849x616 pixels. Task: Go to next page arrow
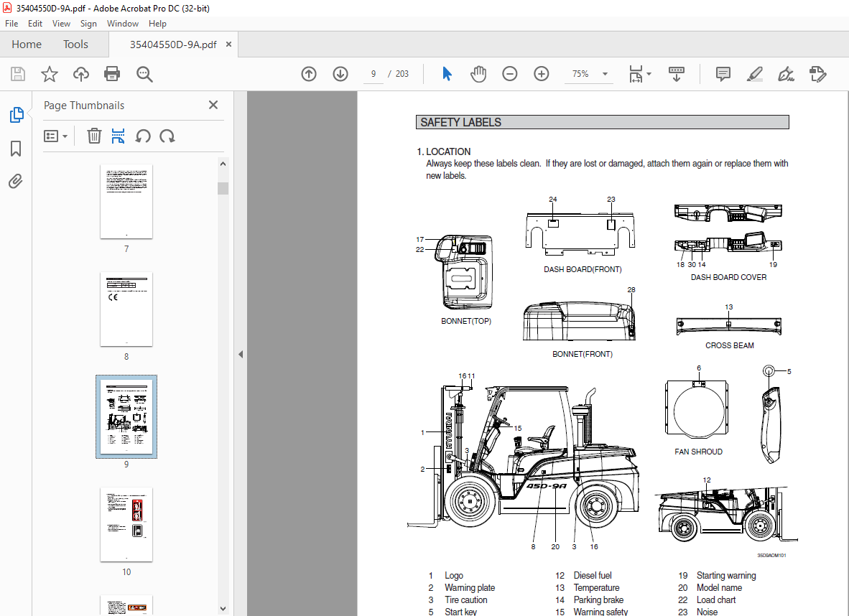coord(340,74)
